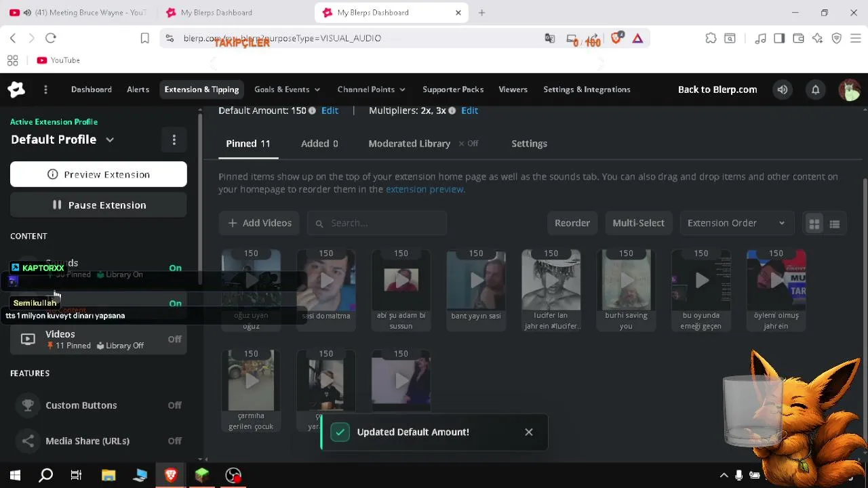
Task: Click the Videos section icon in sidebar
Action: click(x=28, y=339)
